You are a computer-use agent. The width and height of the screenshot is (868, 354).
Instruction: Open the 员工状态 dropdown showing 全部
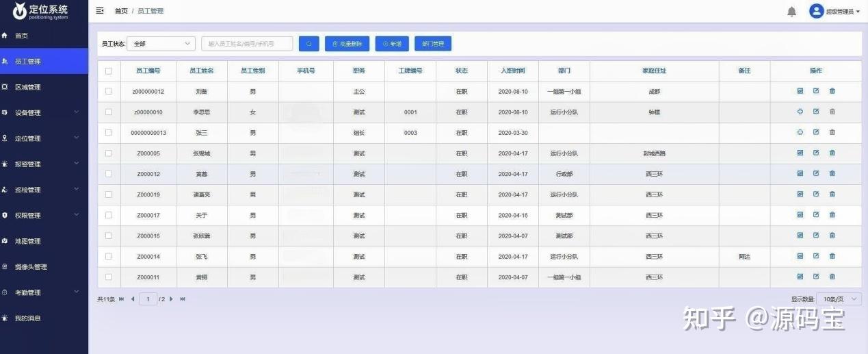click(x=161, y=44)
